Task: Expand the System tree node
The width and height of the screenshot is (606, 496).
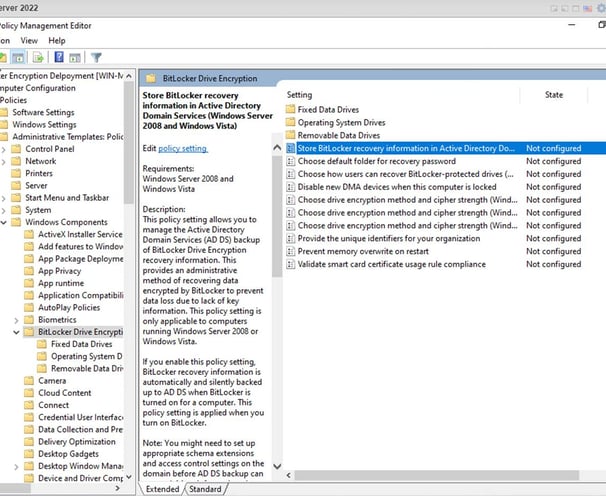Action: pyautogui.click(x=3, y=210)
